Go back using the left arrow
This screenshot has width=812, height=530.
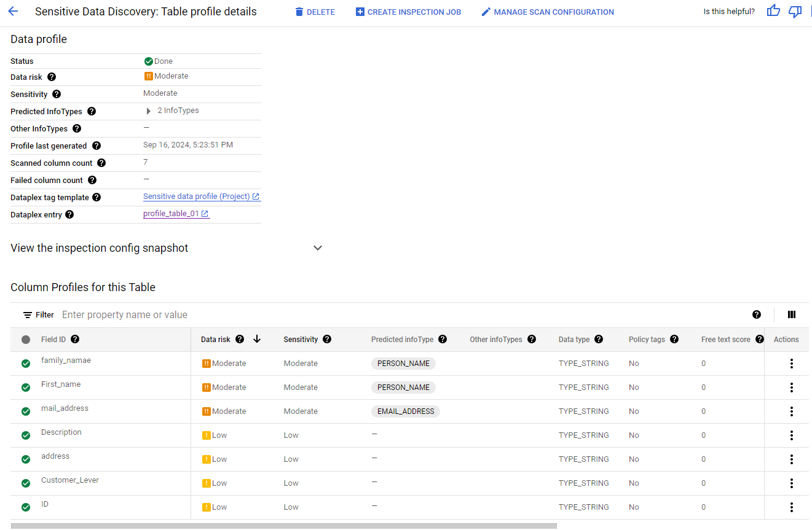(13, 12)
